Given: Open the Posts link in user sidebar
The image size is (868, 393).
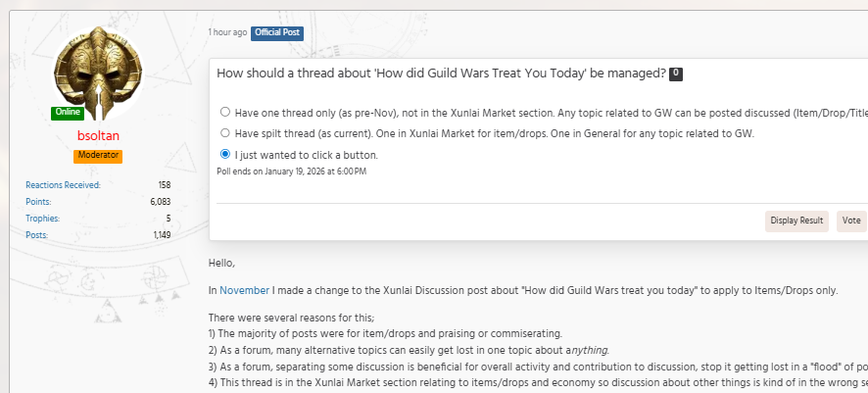Looking at the screenshot, I should coord(36,235).
